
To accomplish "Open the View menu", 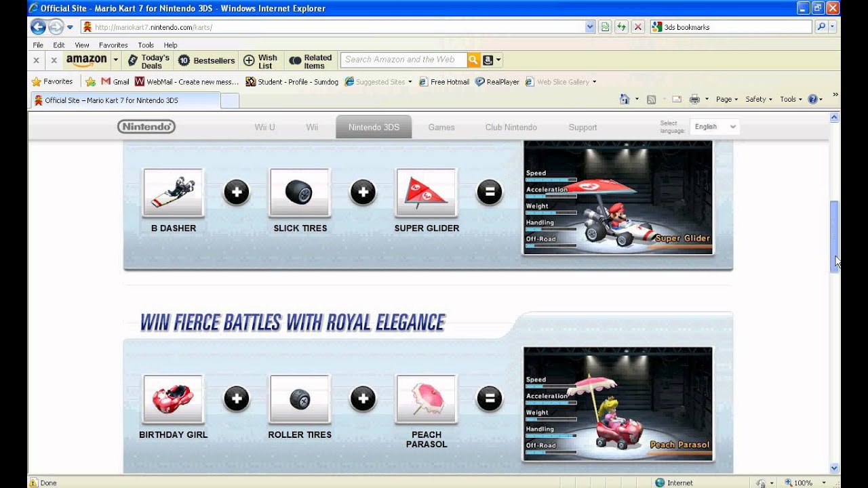I will pyautogui.click(x=82, y=45).
